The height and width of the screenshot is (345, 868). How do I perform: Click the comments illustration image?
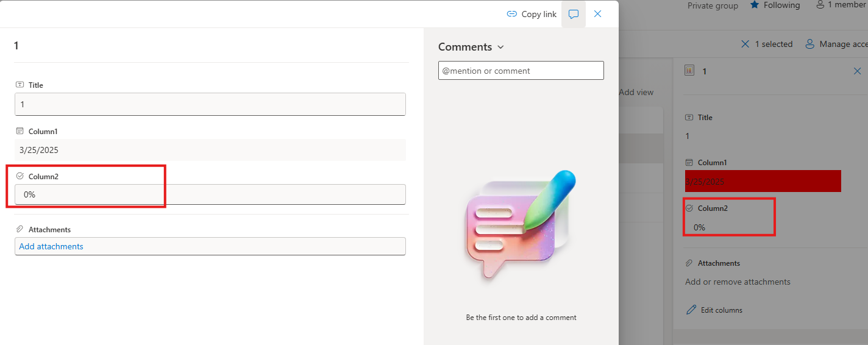pos(521,226)
